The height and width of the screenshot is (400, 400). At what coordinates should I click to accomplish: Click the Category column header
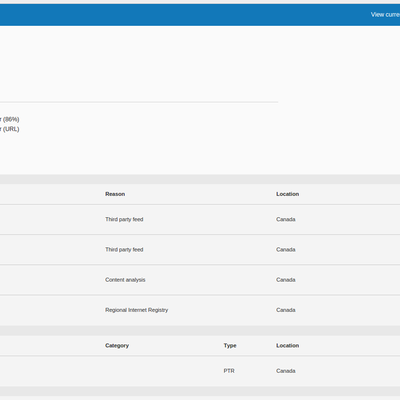pyautogui.click(x=117, y=346)
